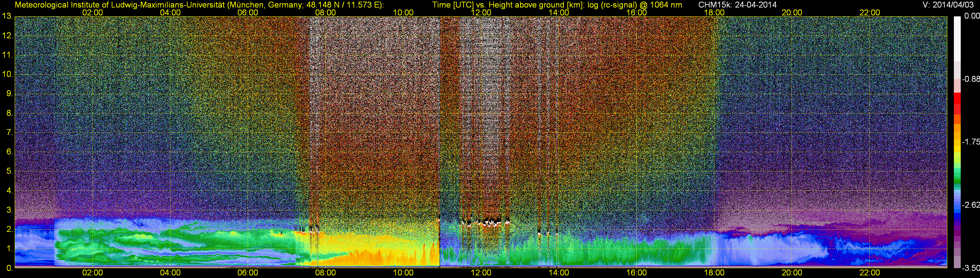Click the 2 km height axis label

pyautogui.click(x=9, y=229)
